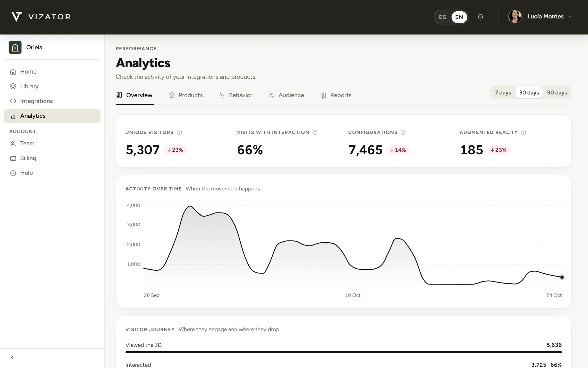The image size is (588, 368).
Task: Click the 10 Oct axis label
Action: pos(353,295)
